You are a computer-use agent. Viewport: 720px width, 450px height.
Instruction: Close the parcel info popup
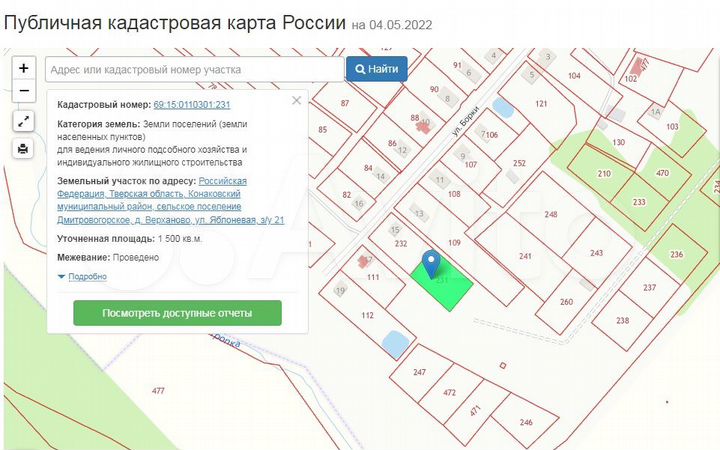(x=297, y=101)
